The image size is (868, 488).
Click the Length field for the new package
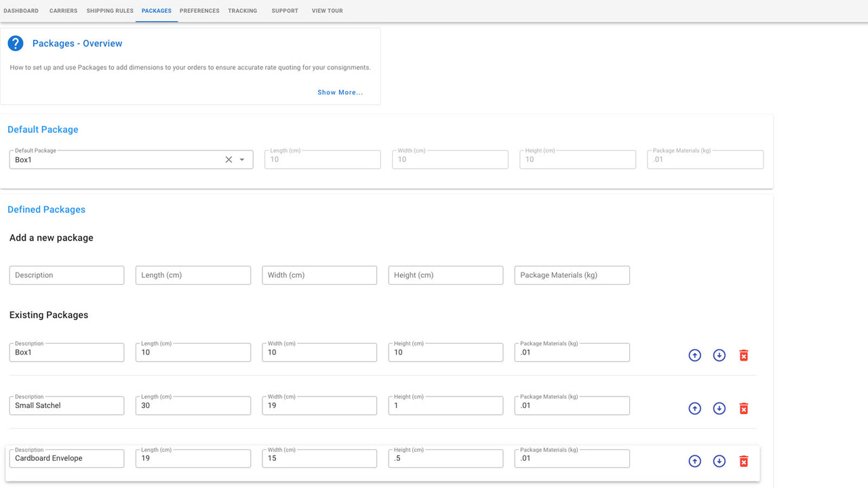(x=193, y=274)
